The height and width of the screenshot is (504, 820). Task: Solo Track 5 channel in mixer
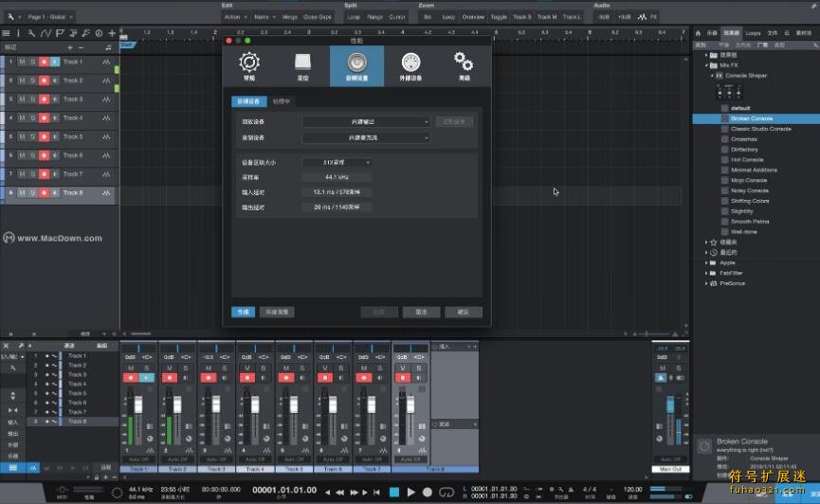pos(301,369)
